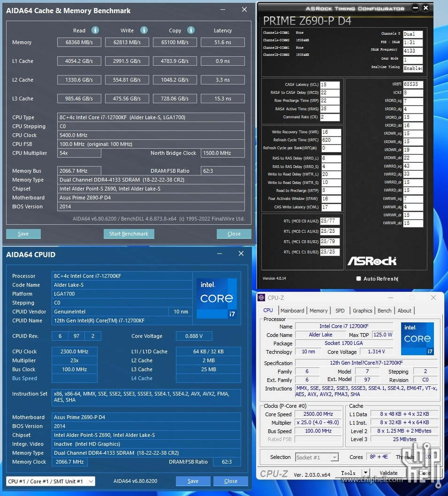This screenshot has height=496, width=448.
Task: Select the Bench tab in CPU-Z
Action: [385, 311]
